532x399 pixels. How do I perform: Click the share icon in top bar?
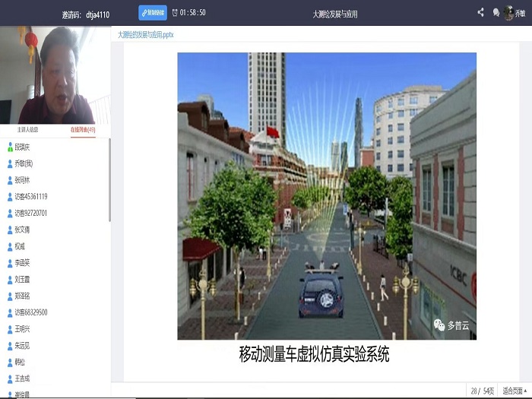click(x=480, y=12)
